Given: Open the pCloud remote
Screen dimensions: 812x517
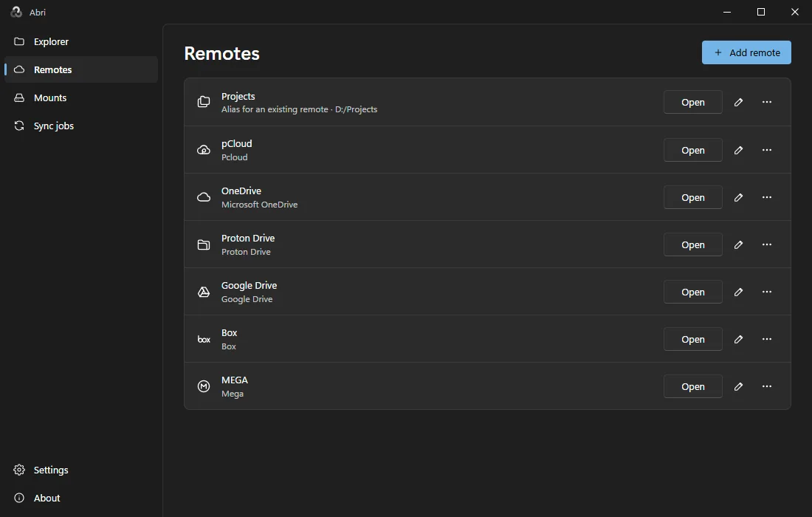Looking at the screenshot, I should [x=693, y=150].
